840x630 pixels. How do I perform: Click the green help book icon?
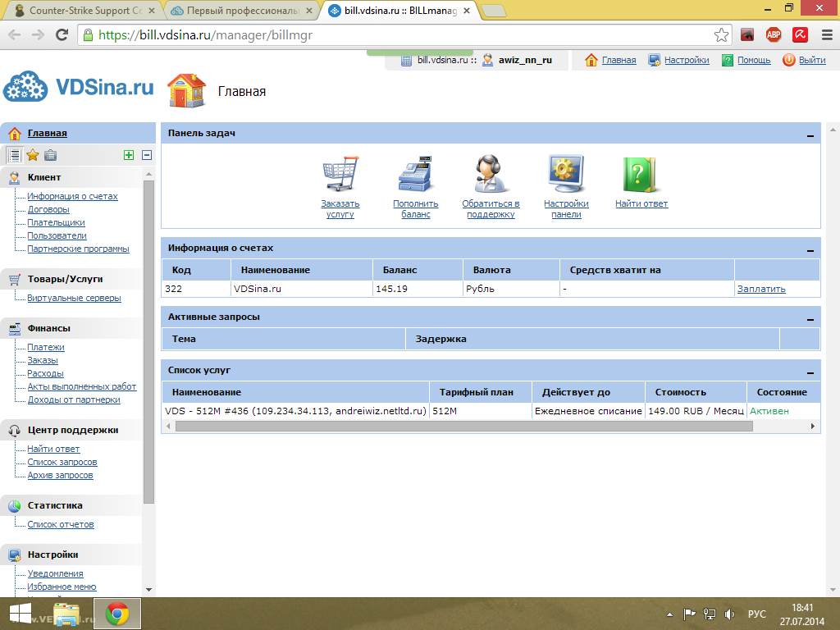(640, 174)
